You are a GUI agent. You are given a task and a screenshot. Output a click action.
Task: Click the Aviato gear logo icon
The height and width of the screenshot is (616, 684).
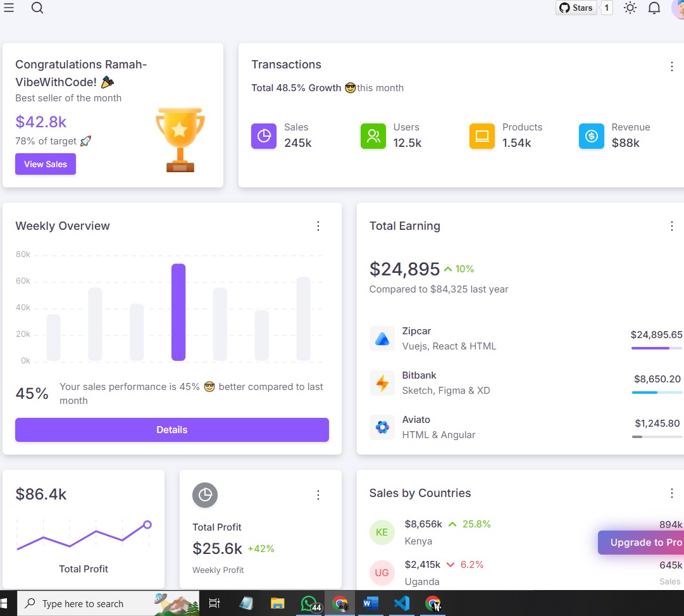pyautogui.click(x=382, y=427)
